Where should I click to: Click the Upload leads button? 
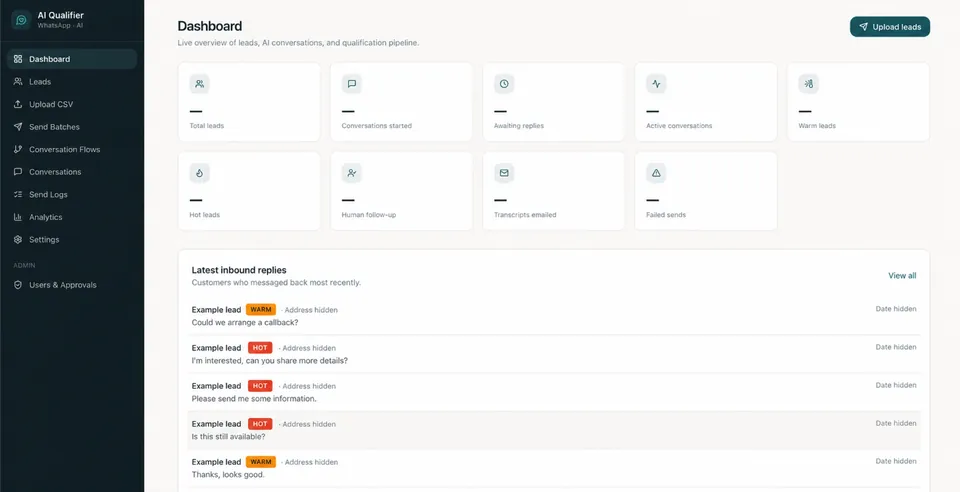pos(890,27)
